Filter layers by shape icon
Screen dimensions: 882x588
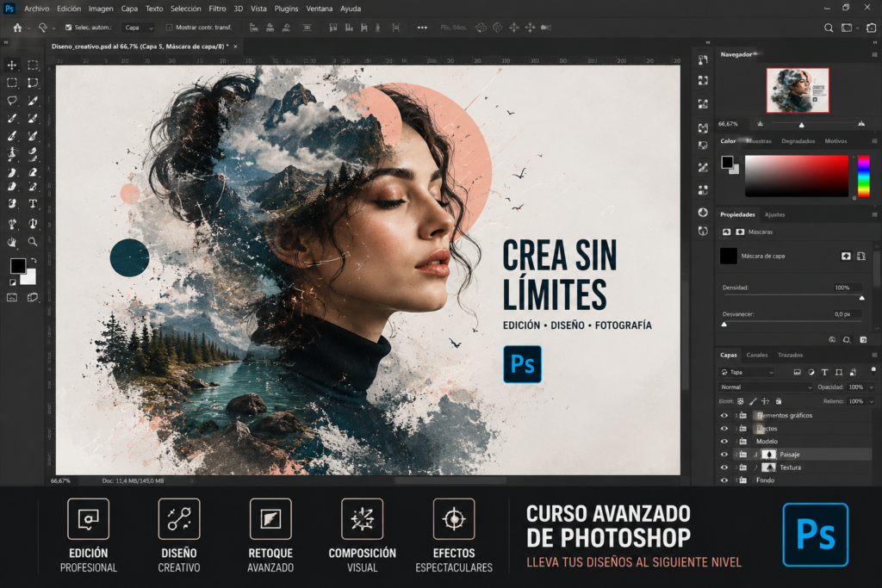[x=839, y=372]
